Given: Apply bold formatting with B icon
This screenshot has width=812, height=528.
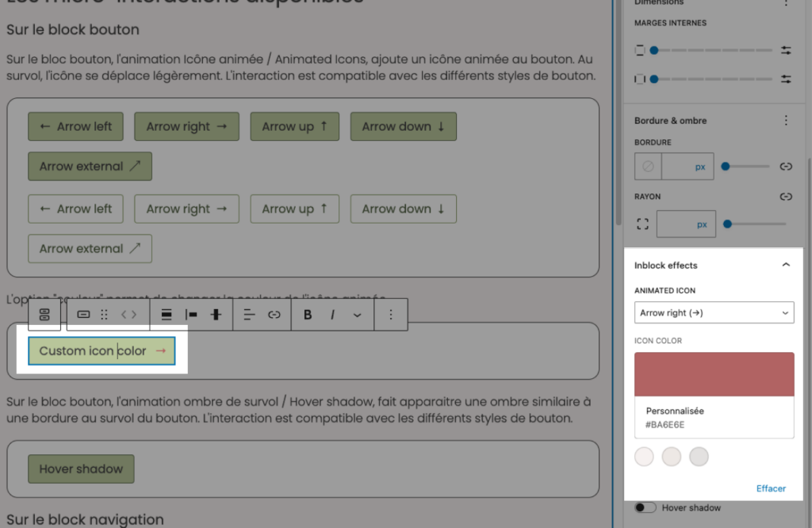Looking at the screenshot, I should (x=308, y=315).
